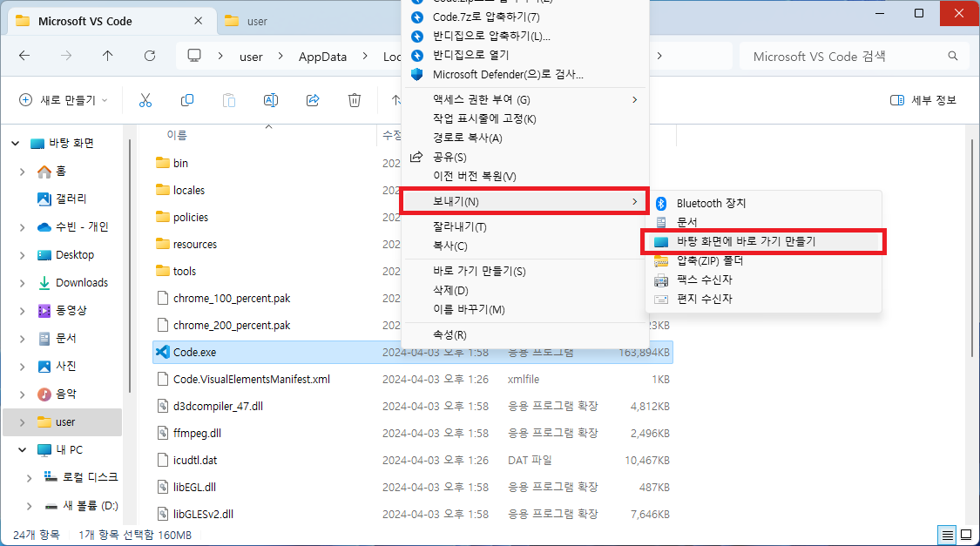
Task: Select 경로로 복사(A) in context menu
Action: pyautogui.click(x=524, y=138)
